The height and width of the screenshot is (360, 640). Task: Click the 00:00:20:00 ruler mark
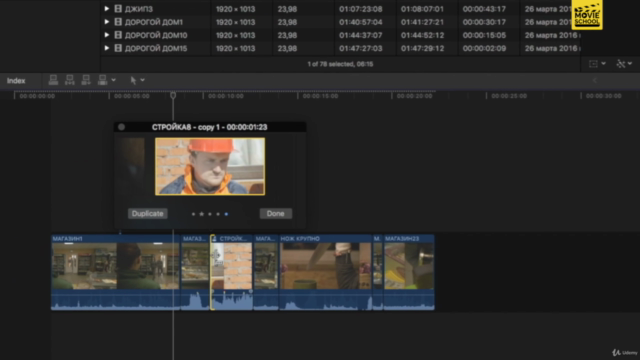(x=414, y=96)
